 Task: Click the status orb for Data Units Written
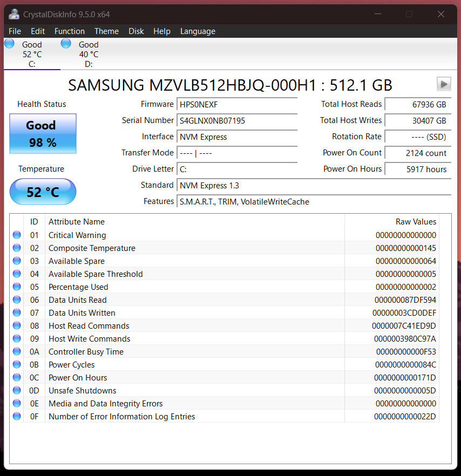coord(17,312)
